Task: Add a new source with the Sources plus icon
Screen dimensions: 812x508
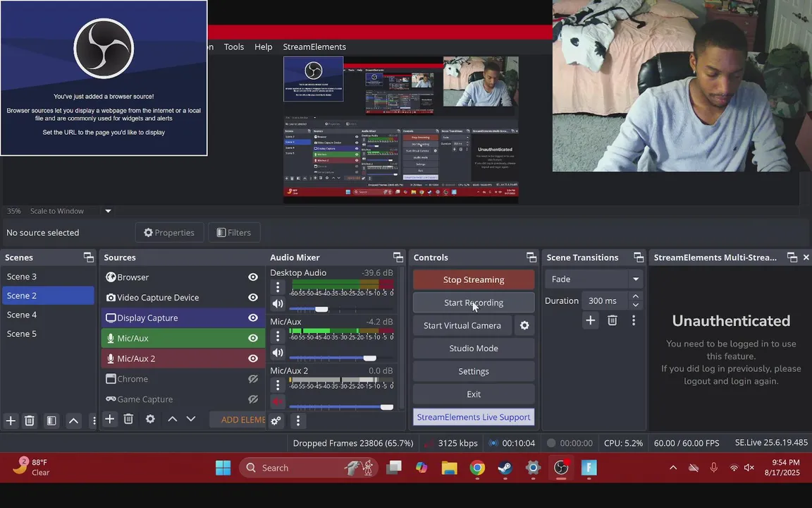Action: (110, 419)
